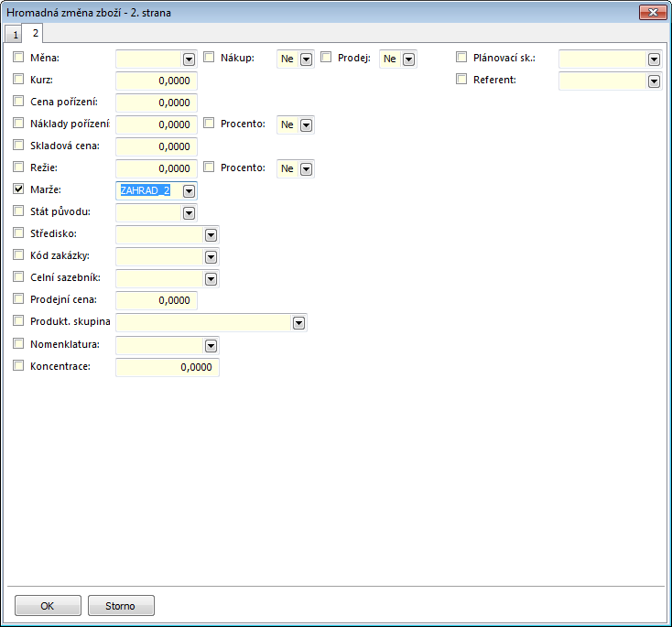Tick the Plánovací sk. checkbox
672x627 pixels.
[461, 57]
